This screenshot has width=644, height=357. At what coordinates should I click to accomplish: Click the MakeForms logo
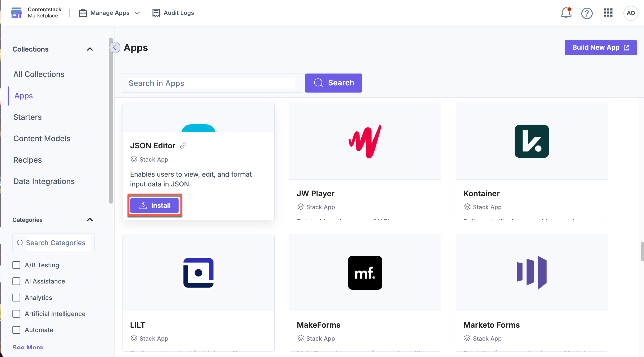(365, 273)
